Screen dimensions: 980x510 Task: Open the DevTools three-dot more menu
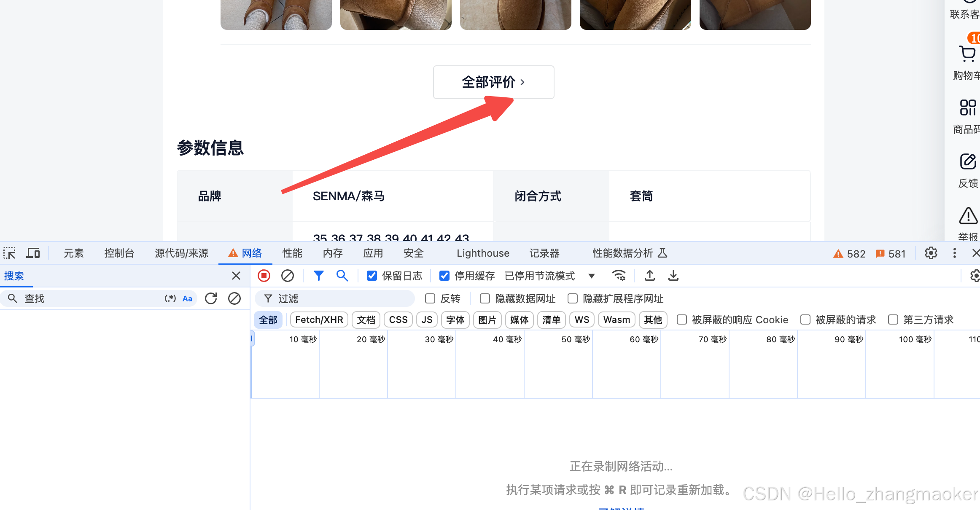pos(955,253)
